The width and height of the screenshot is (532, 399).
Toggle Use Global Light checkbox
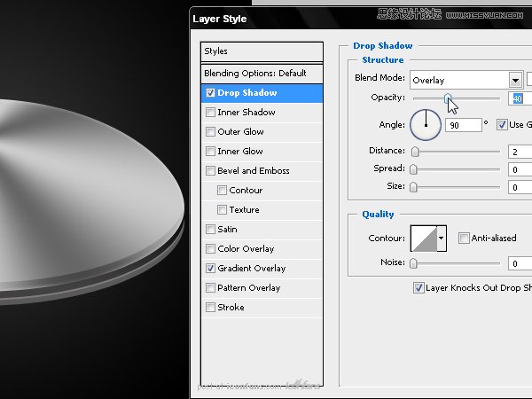[502, 124]
